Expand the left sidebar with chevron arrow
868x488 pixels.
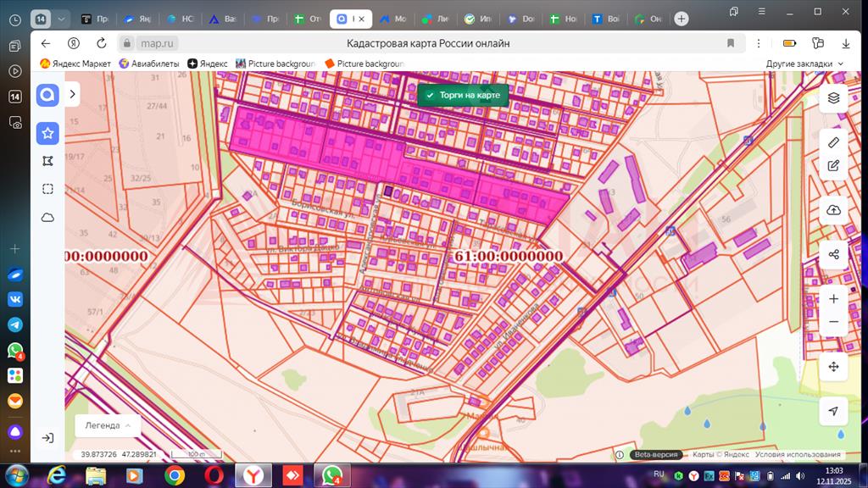click(73, 94)
